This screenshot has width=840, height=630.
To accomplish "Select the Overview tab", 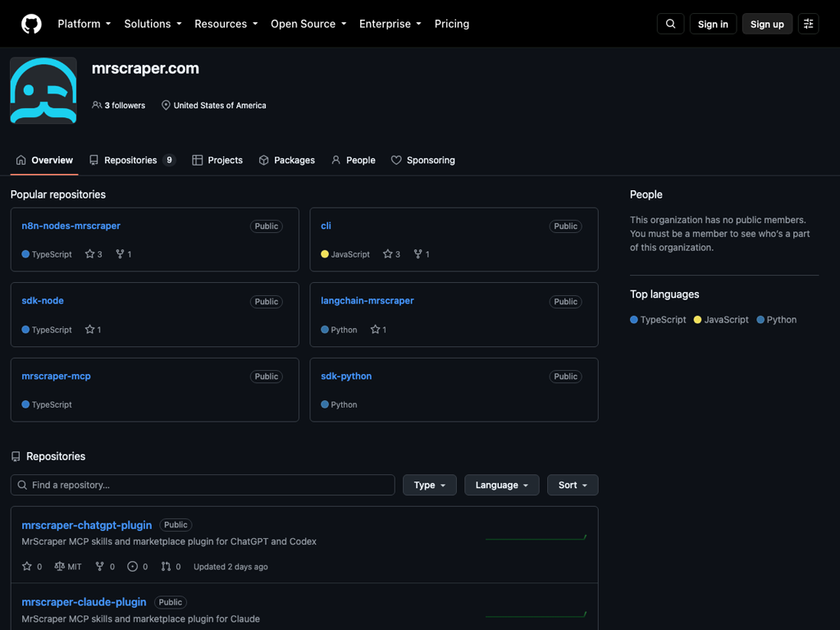I will (44, 160).
